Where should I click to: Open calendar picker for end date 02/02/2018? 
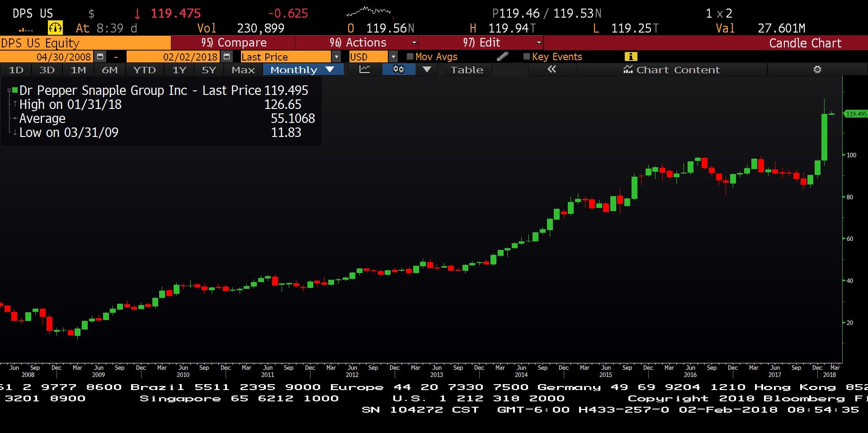226,56
